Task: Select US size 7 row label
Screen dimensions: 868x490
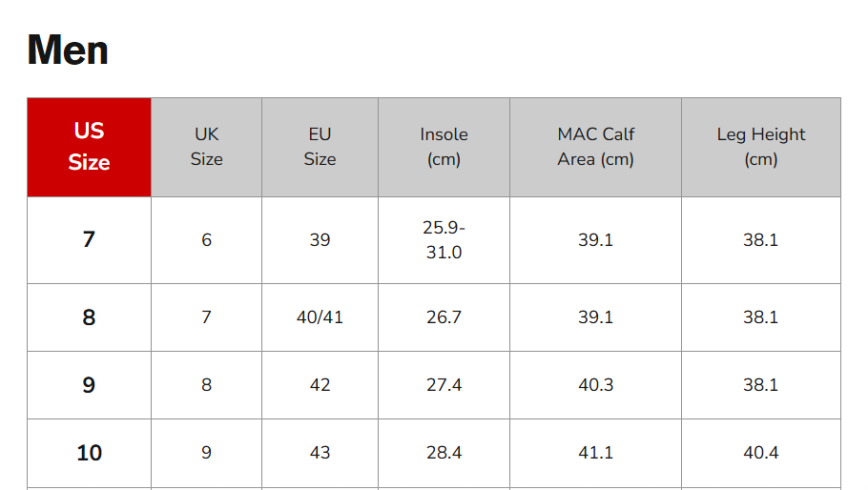Action: [89, 239]
